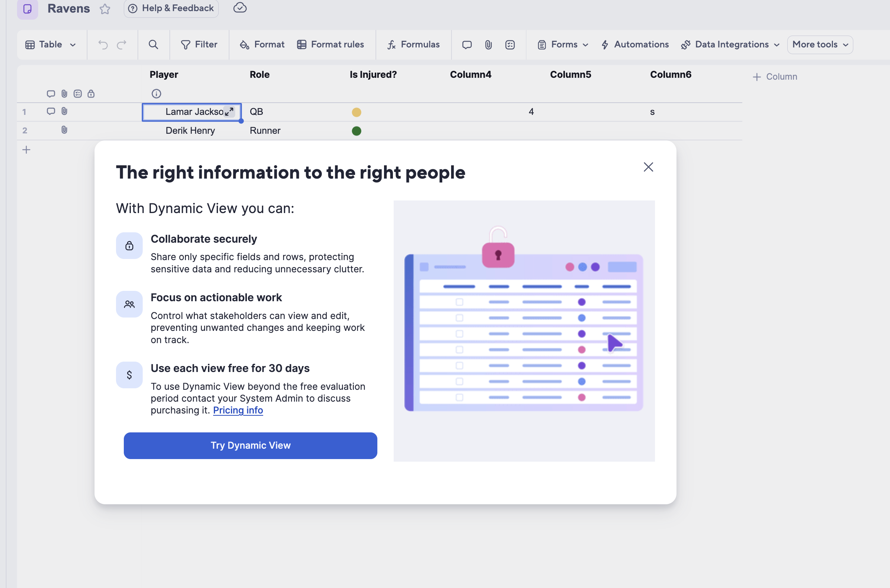Click the lock icon in the header row
Viewport: 890px width, 588px height.
click(x=91, y=94)
